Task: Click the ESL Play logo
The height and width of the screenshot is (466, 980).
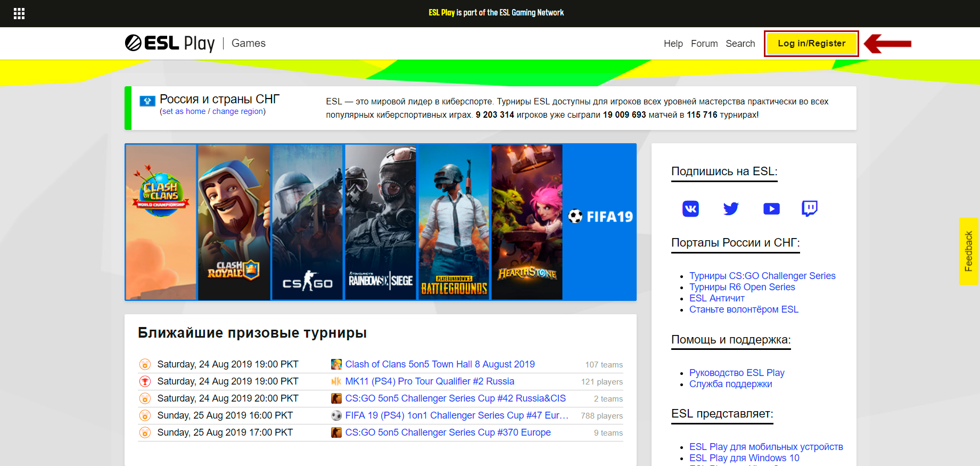Action: [x=170, y=43]
